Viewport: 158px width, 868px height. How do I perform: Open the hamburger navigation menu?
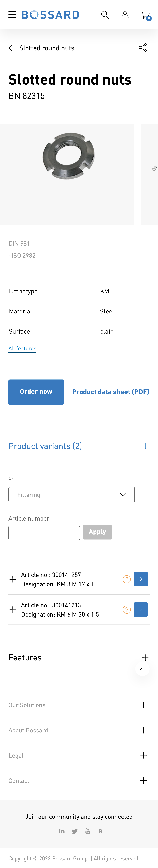pos(12,14)
